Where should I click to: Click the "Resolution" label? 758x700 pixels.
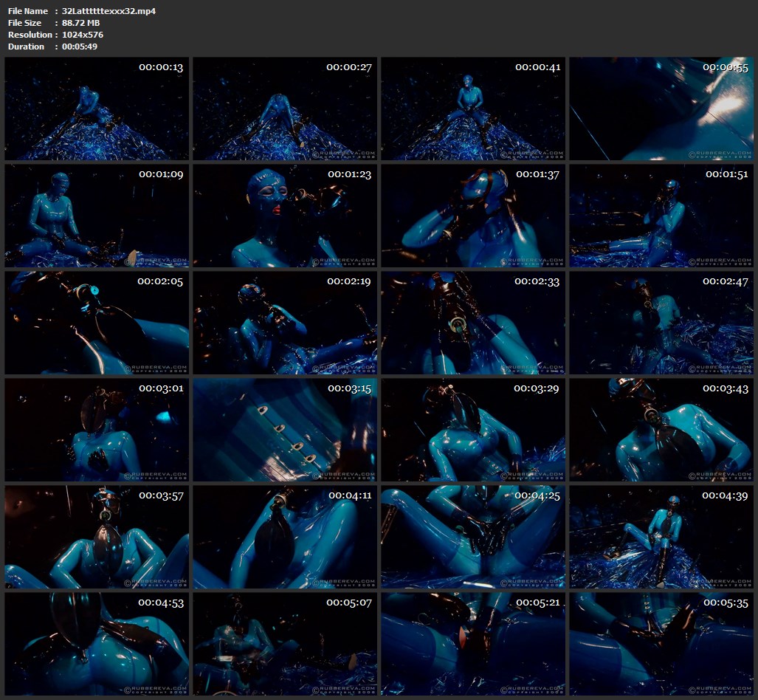pyautogui.click(x=30, y=35)
